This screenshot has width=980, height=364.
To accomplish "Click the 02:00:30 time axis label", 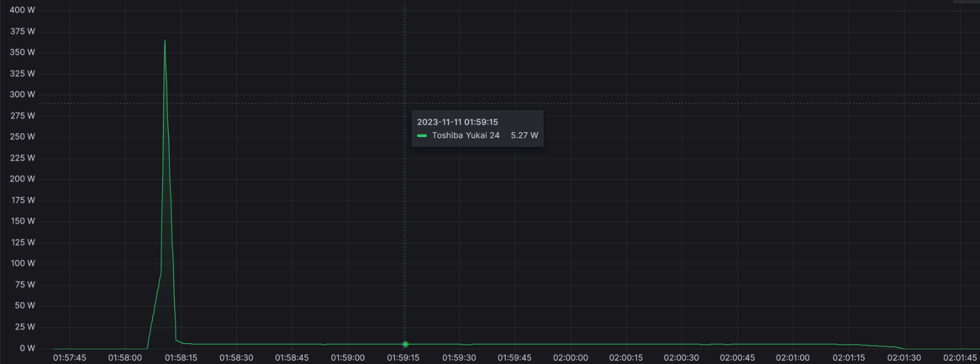I will coord(681,358).
